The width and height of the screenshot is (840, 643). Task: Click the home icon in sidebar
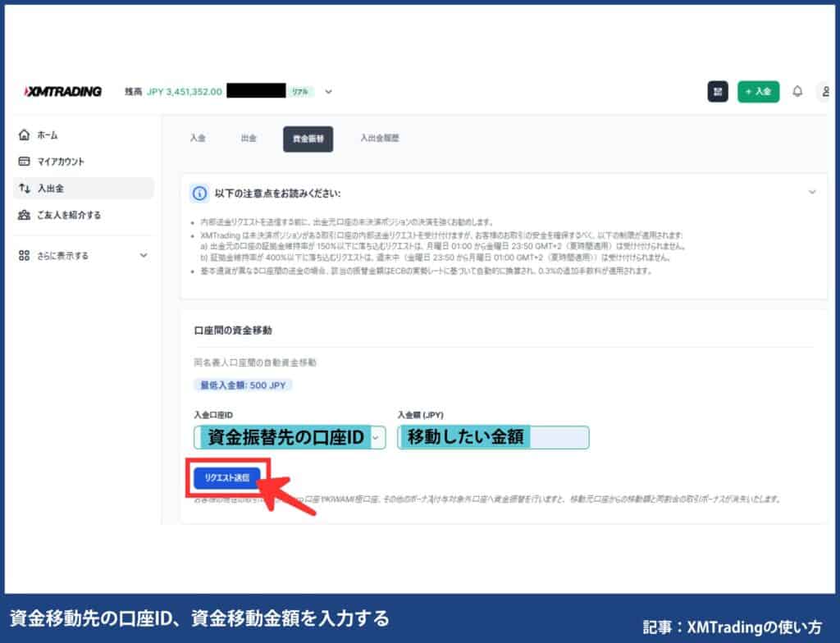tap(24, 135)
